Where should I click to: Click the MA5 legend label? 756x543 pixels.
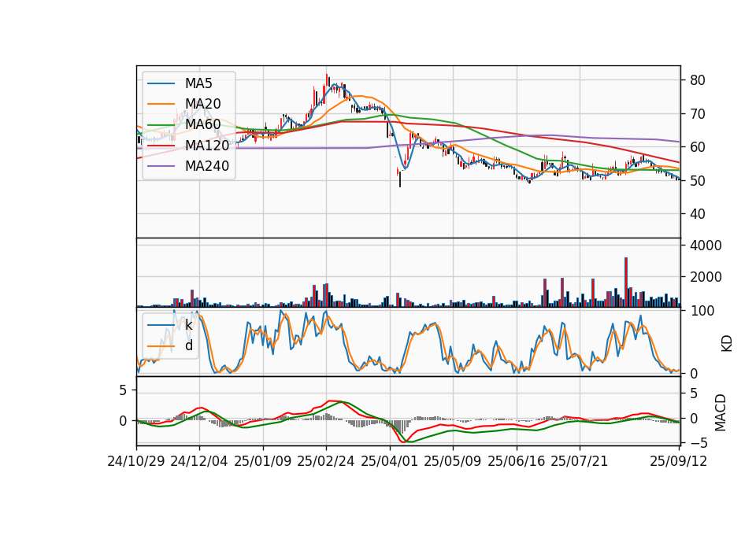point(198,83)
